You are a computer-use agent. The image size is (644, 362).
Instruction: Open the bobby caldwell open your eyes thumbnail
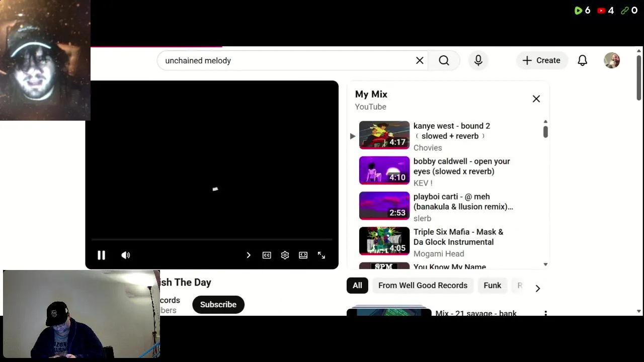[x=384, y=170]
